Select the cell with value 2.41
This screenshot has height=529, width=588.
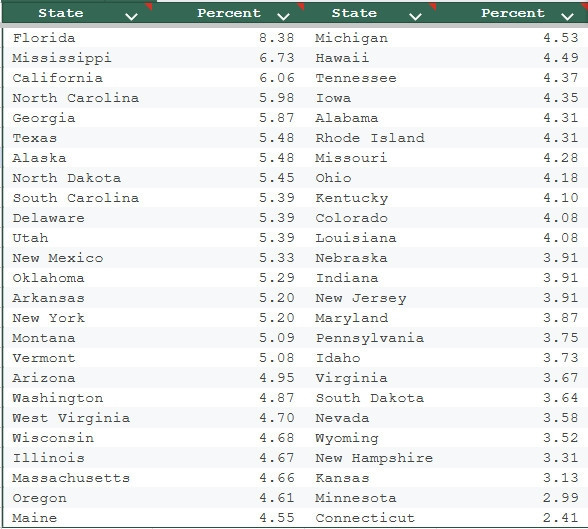513,518
